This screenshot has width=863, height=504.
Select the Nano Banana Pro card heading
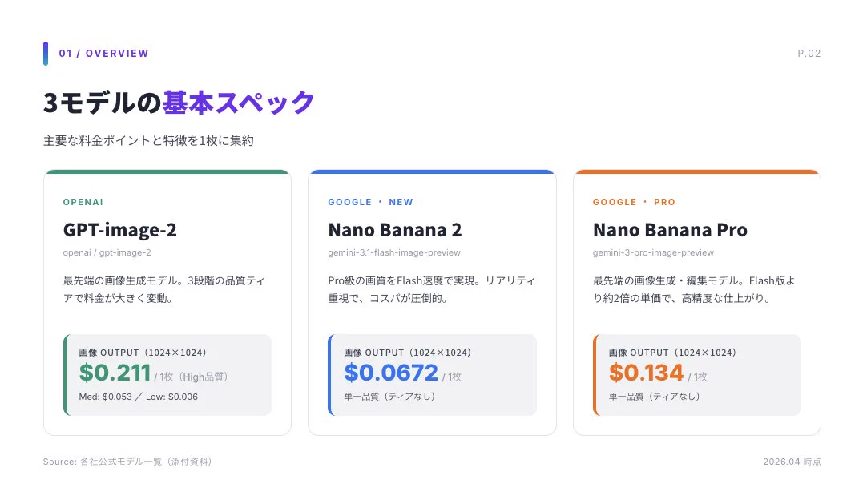[x=670, y=229]
